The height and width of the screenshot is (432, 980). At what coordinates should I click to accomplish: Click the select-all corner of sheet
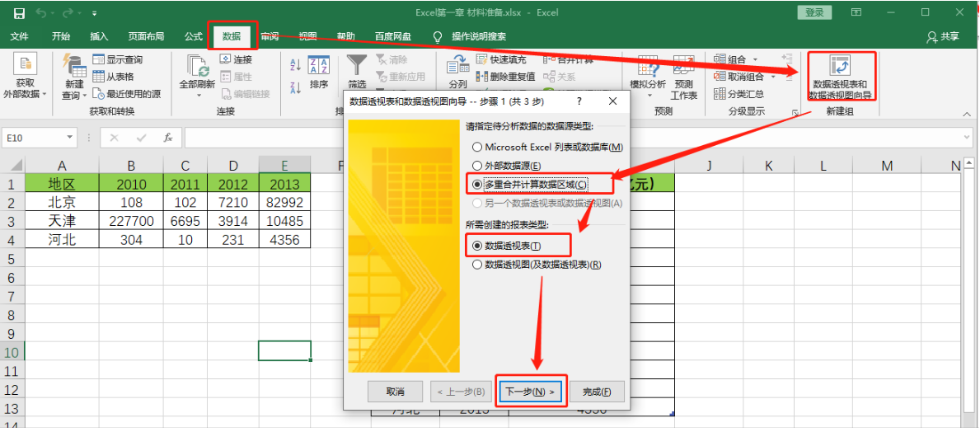coord(12,165)
